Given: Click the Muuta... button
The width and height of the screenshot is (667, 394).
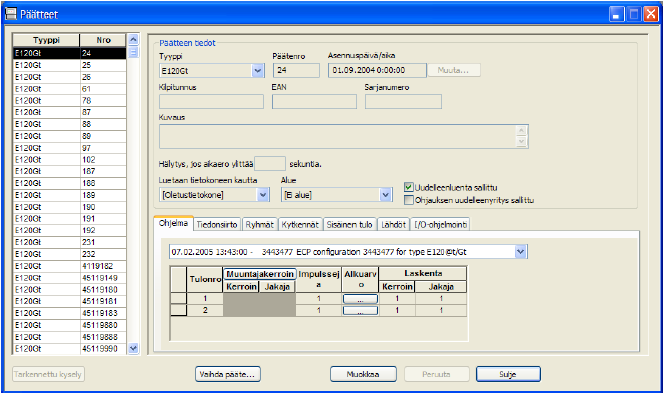Looking at the screenshot, I should [453, 71].
